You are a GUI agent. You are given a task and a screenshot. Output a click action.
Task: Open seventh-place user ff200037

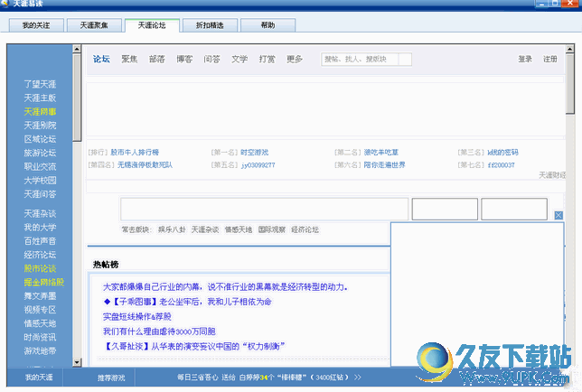501,165
